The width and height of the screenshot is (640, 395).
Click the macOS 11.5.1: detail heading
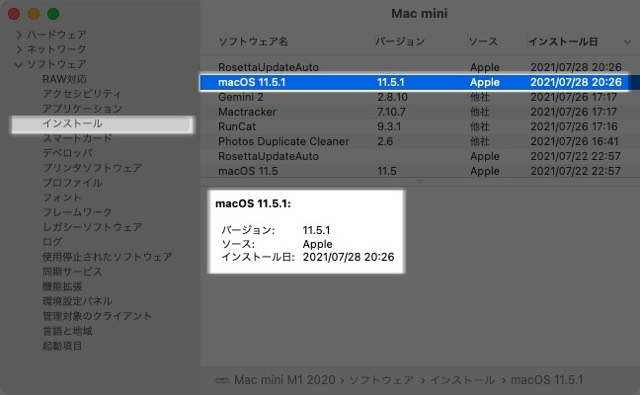253,204
